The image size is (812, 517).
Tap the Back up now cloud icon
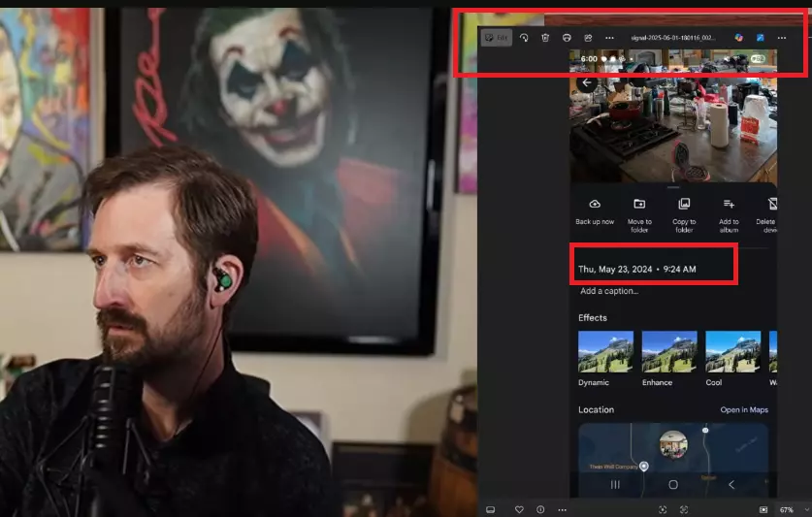tap(595, 204)
